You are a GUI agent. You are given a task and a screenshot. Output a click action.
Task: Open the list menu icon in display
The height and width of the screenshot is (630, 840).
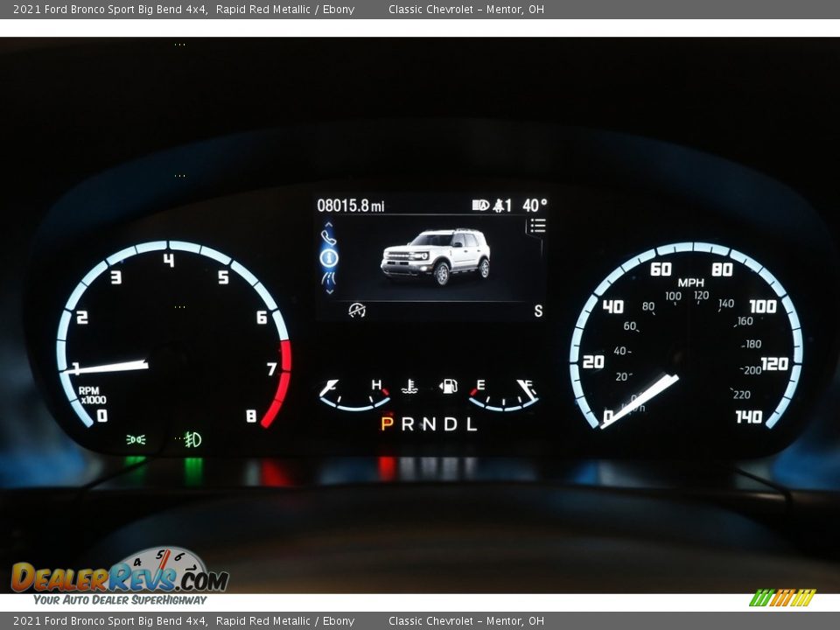coord(538,226)
